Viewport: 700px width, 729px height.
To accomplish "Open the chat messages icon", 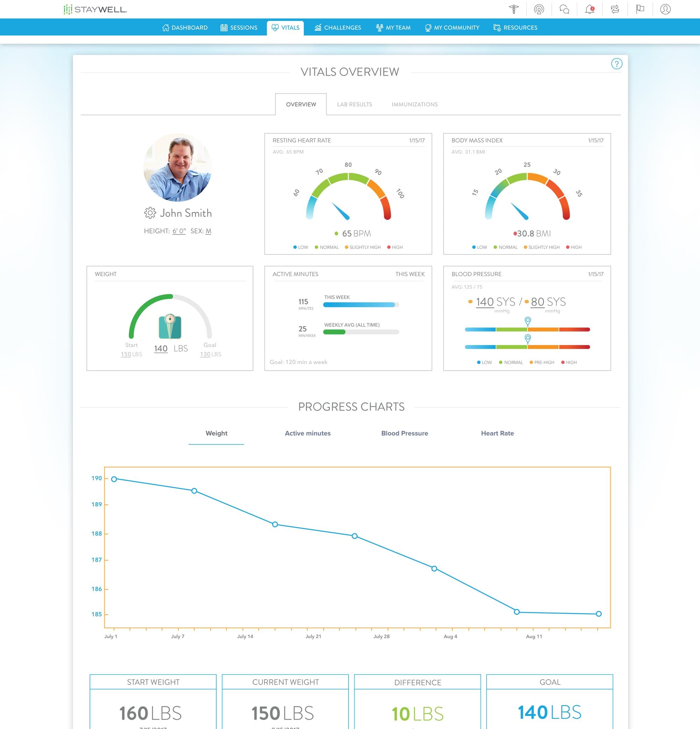I will coord(564,9).
